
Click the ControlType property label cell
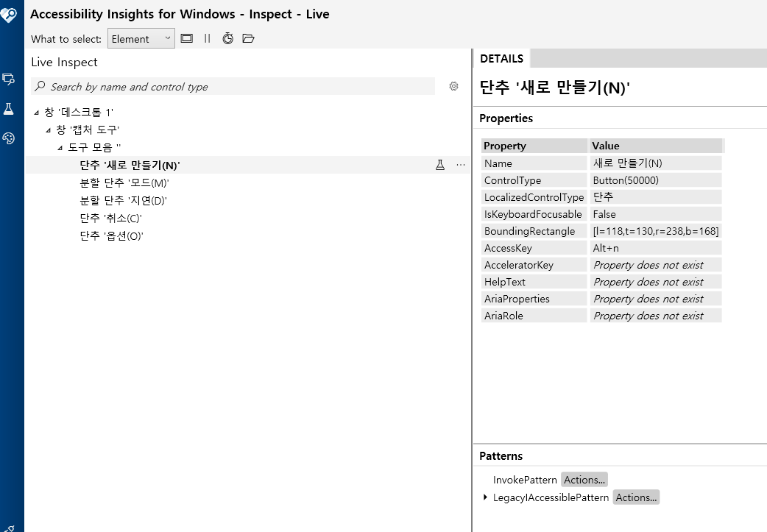pos(534,180)
